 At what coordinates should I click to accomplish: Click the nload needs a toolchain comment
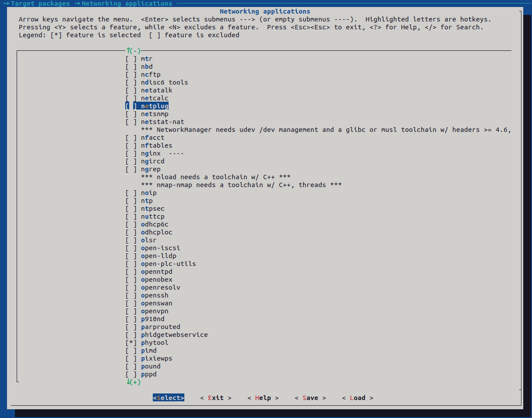click(x=215, y=177)
